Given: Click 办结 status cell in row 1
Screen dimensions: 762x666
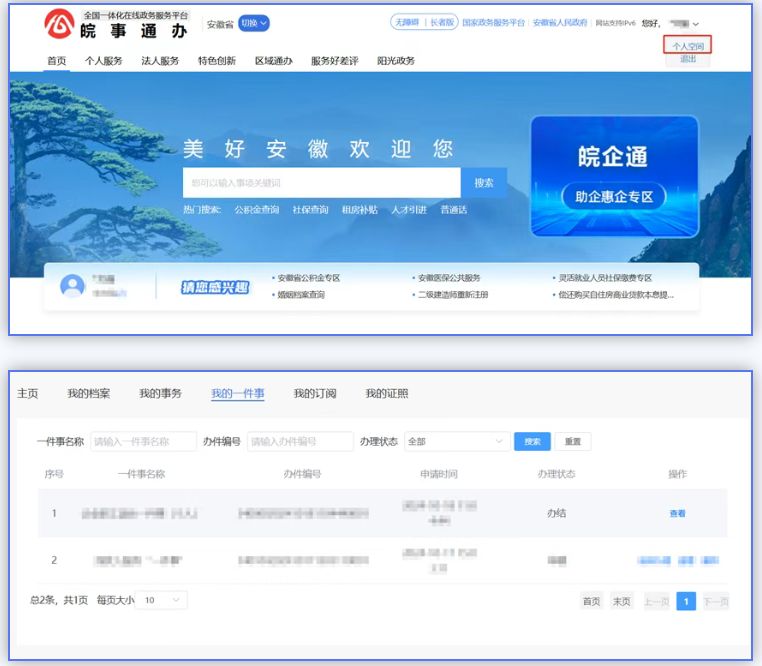Looking at the screenshot, I should [556, 513].
